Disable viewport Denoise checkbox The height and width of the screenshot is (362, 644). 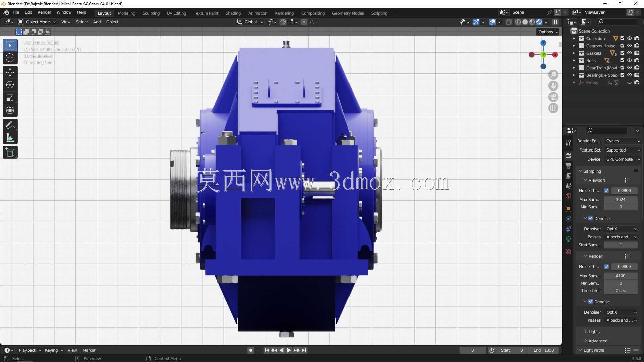click(591, 218)
